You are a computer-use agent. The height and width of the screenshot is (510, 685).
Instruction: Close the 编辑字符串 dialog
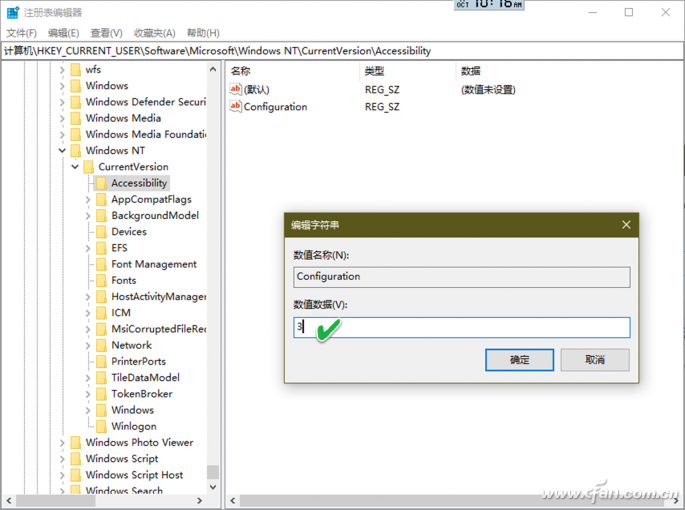[x=626, y=225]
